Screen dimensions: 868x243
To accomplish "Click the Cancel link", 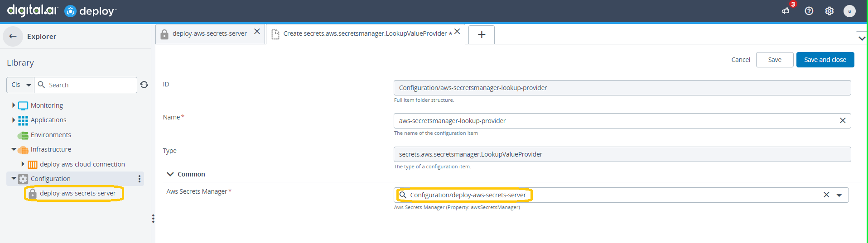I will pyautogui.click(x=740, y=60).
